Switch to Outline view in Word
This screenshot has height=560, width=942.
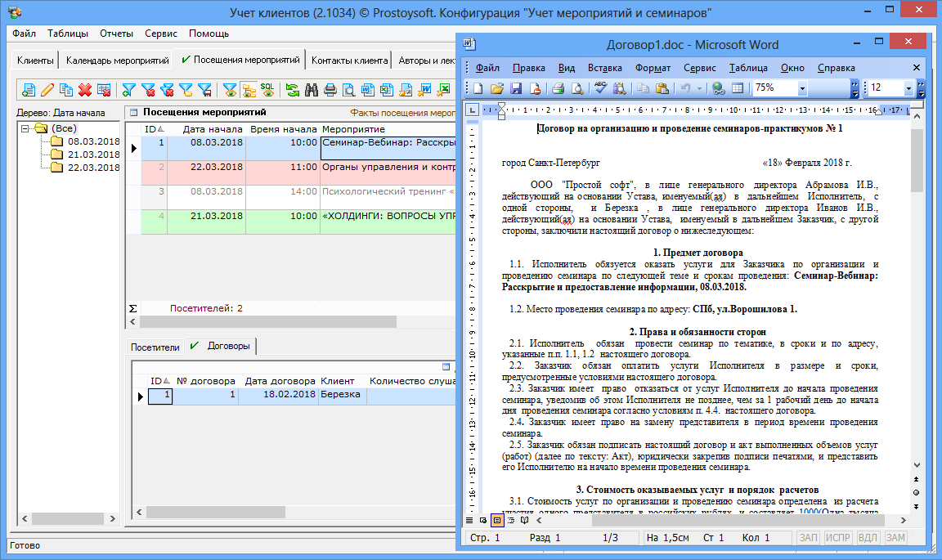click(x=510, y=520)
